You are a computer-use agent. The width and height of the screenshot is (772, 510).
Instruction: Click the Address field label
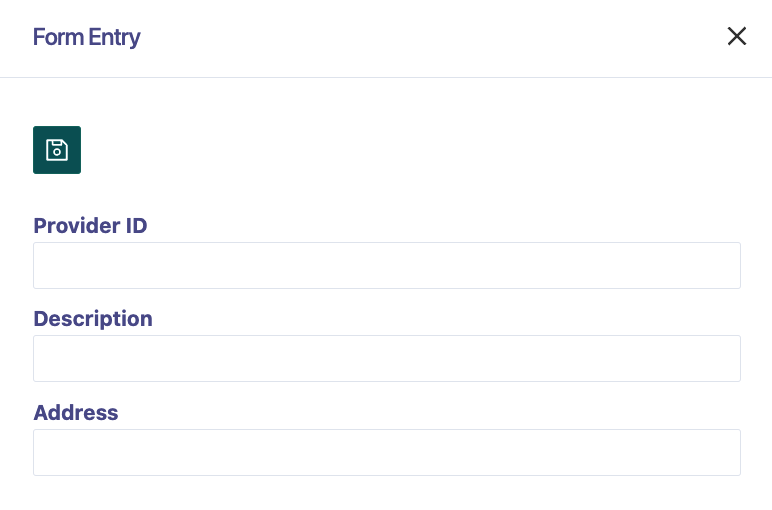click(x=76, y=413)
